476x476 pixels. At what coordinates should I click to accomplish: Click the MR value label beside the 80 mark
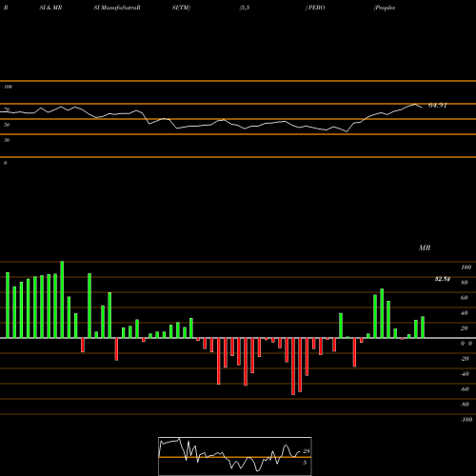click(x=443, y=279)
